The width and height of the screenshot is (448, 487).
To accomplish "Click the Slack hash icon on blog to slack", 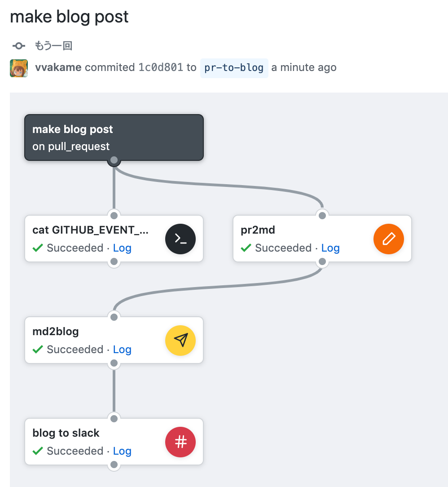I will [180, 442].
